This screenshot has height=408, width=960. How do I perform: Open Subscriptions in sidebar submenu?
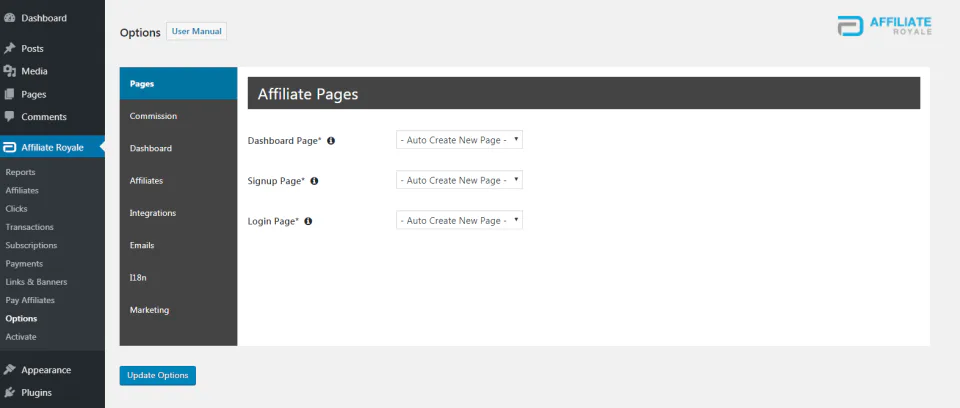click(x=31, y=246)
